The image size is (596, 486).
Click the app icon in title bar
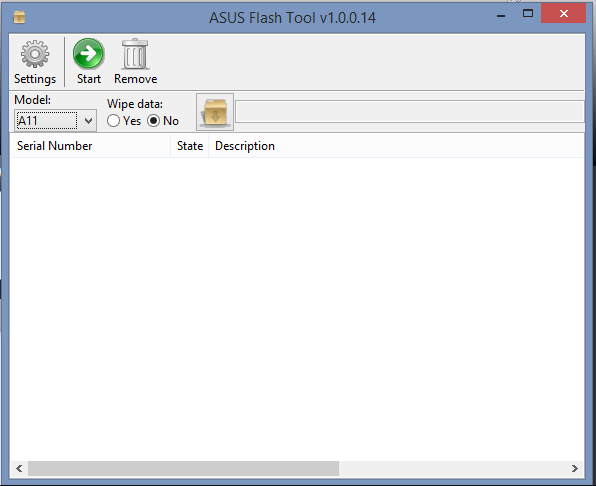pos(19,17)
